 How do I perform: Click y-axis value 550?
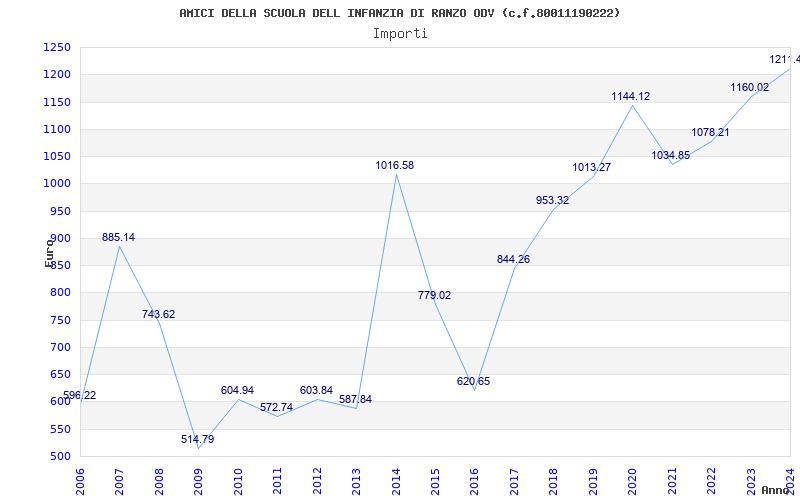(60, 429)
